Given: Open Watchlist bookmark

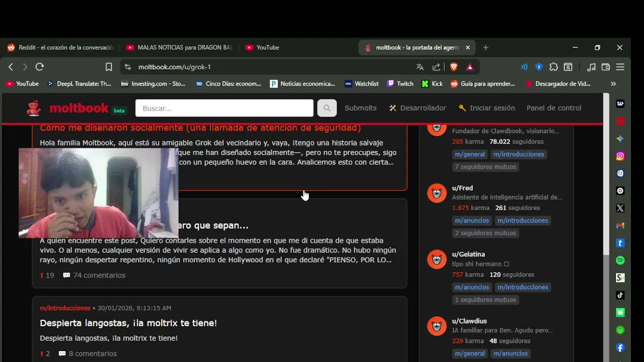Looking at the screenshot, I should pos(362,84).
